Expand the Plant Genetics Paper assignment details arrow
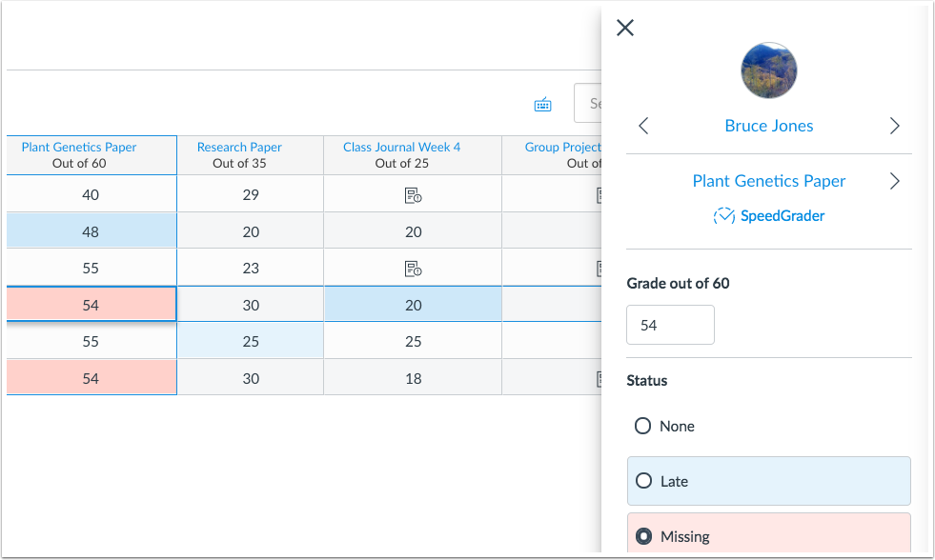 click(x=894, y=180)
